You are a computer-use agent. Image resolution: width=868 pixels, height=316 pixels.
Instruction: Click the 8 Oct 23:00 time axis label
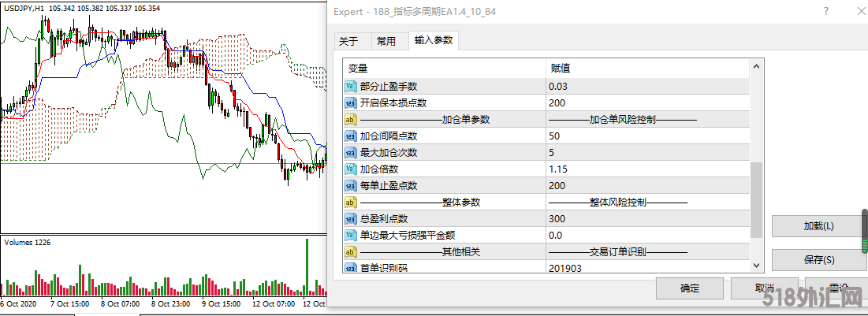(x=170, y=304)
